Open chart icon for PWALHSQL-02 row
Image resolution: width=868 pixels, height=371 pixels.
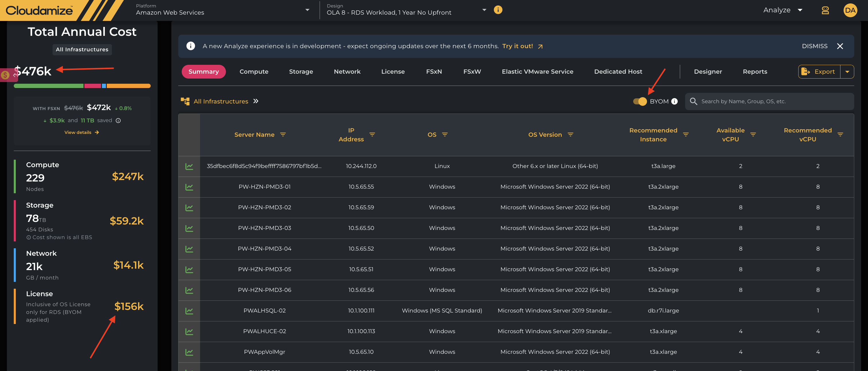tap(189, 311)
